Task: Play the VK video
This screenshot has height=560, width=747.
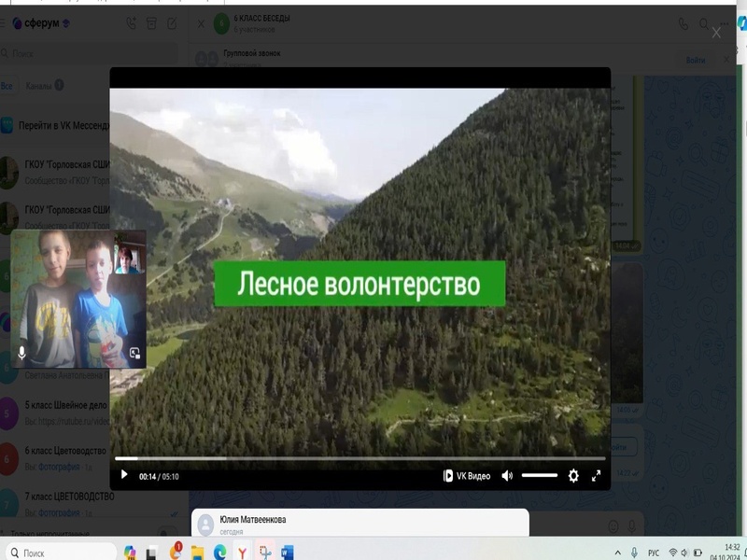Action: (x=124, y=475)
